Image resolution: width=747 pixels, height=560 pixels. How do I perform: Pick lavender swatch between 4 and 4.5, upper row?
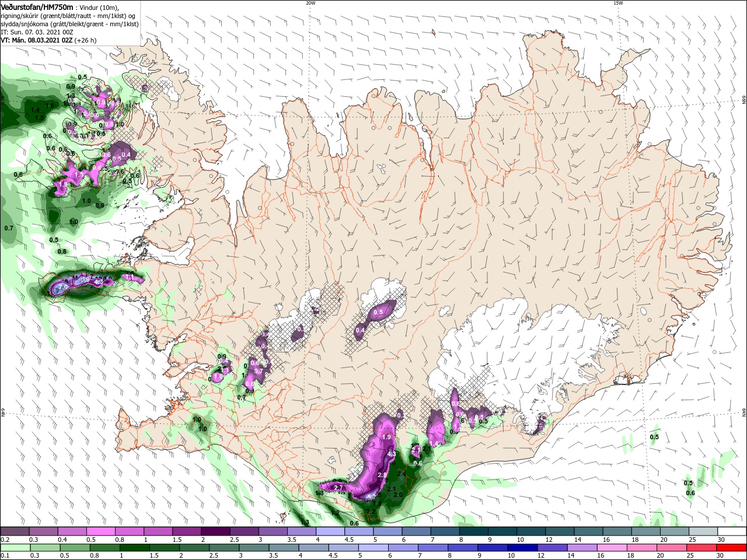(x=329, y=531)
